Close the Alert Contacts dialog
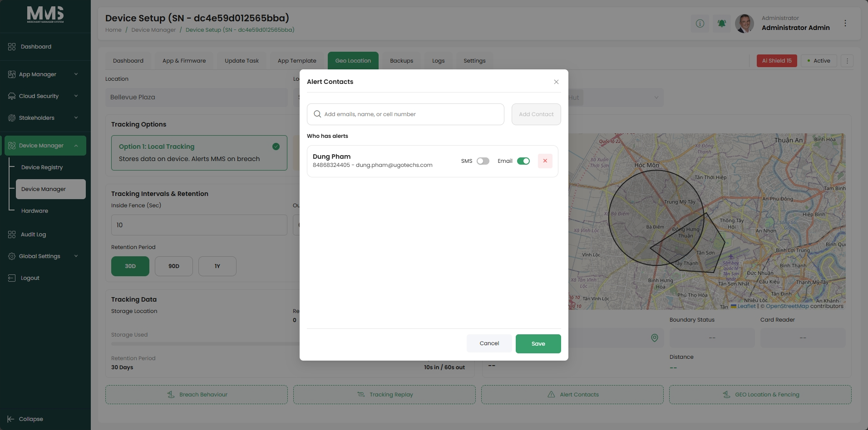Viewport: 868px width, 430px height. click(x=556, y=82)
